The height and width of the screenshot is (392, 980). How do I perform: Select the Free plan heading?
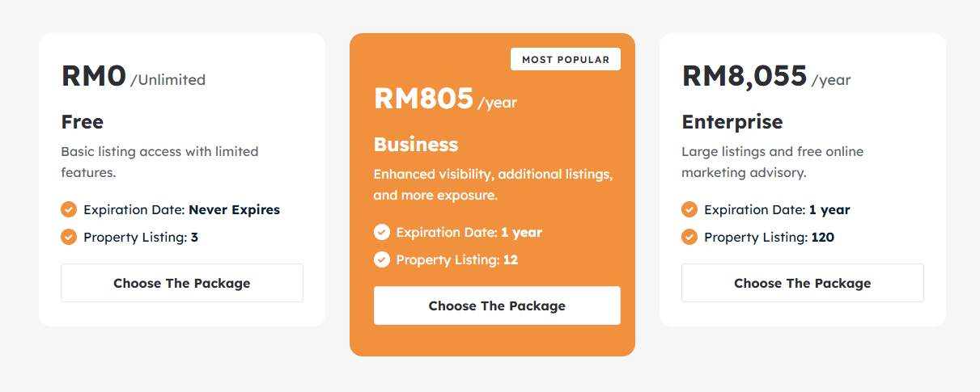coord(83,122)
